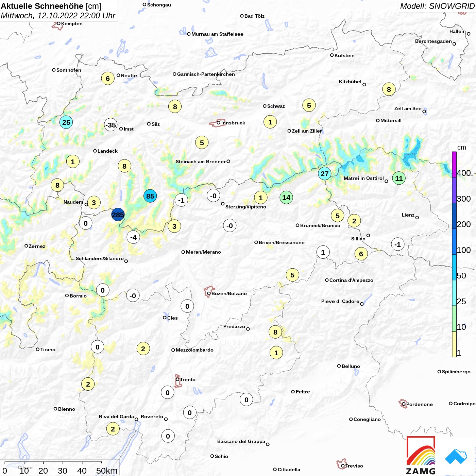Pick the pale yellow legend segment above 1

click(454, 344)
